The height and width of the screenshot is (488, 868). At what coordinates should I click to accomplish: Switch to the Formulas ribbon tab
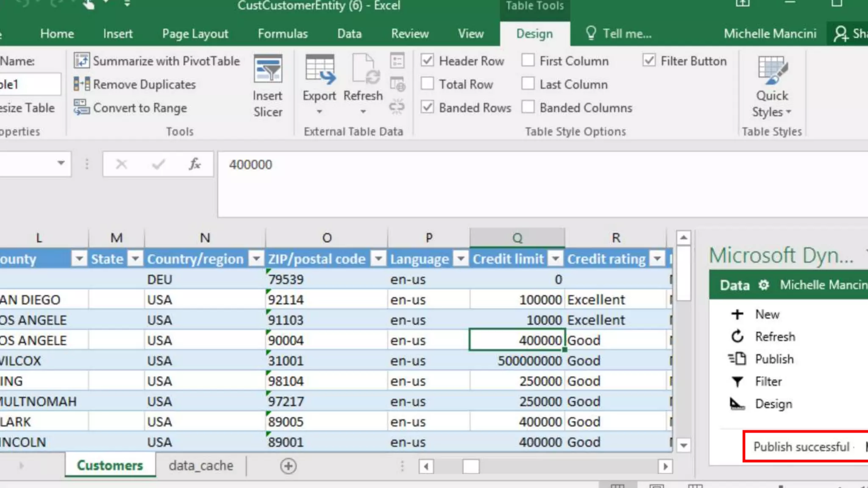click(x=283, y=33)
